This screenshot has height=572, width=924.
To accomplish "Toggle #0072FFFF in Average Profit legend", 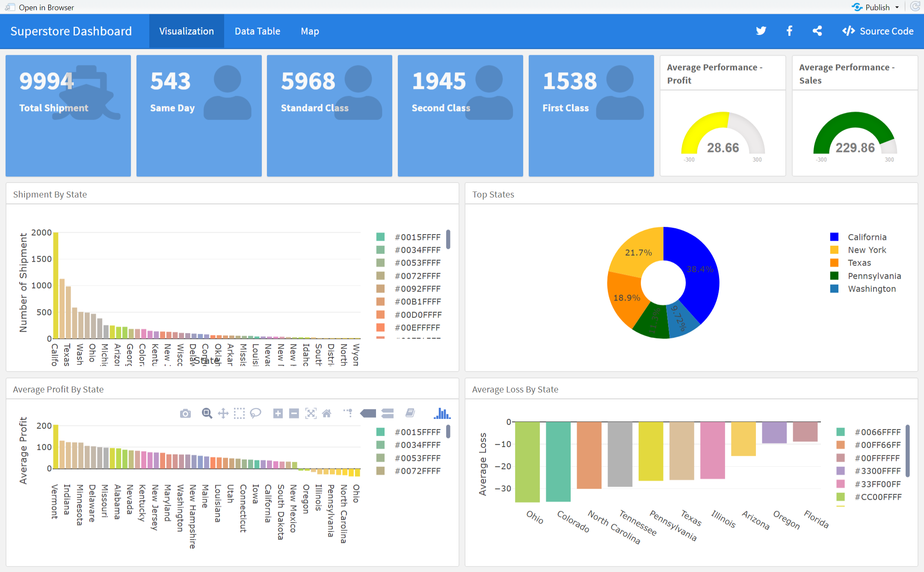I will point(409,471).
